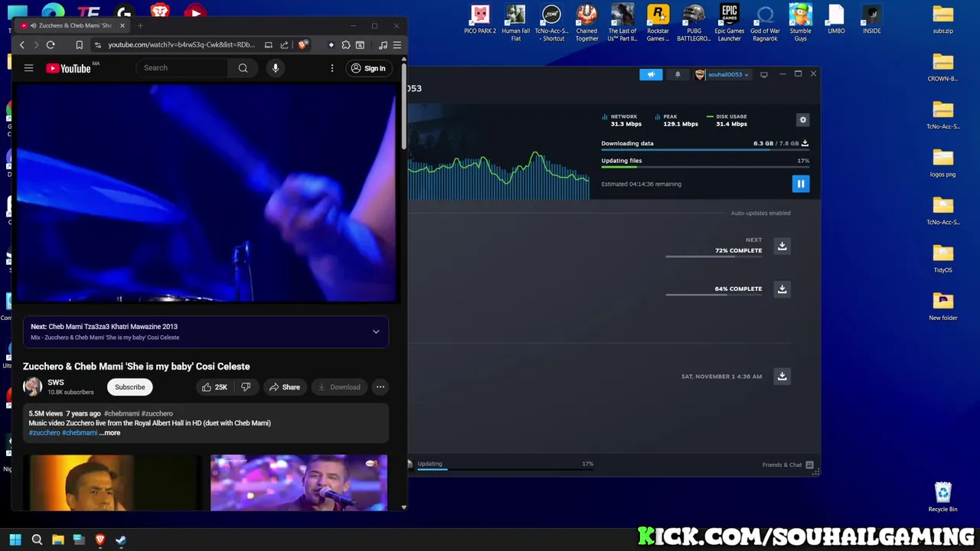Like the video with 25K likes
980x551 pixels.
214,387
